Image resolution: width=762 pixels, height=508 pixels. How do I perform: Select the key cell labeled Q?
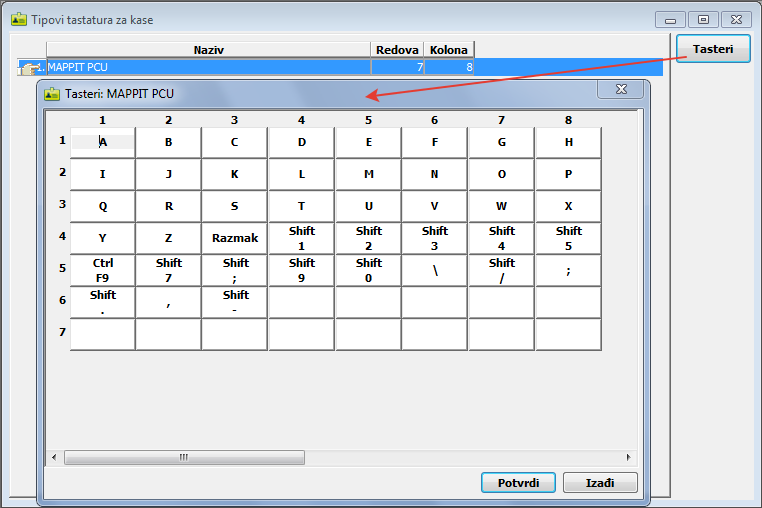click(x=103, y=206)
